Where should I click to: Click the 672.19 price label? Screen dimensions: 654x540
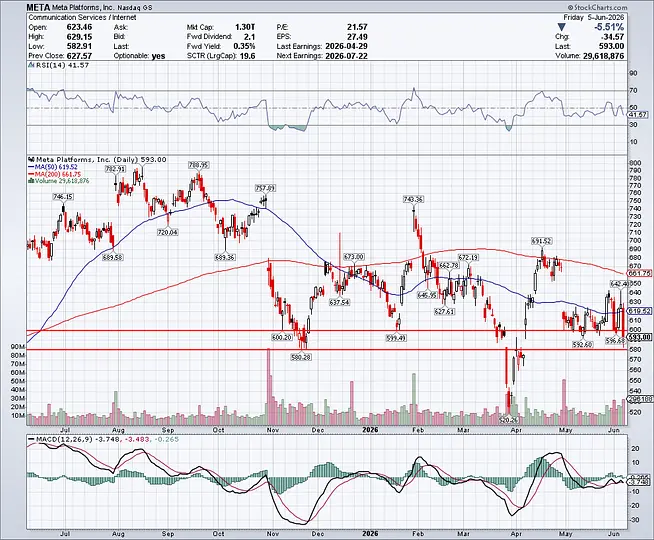click(468, 258)
